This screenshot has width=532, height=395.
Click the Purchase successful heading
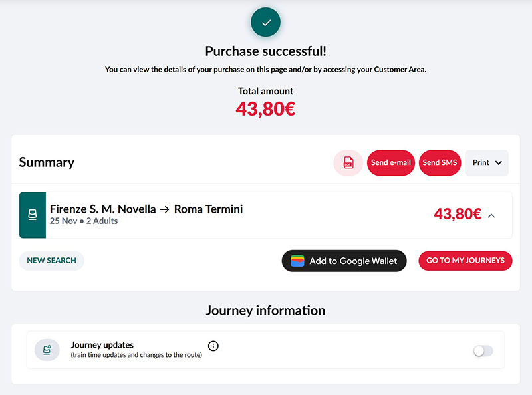point(265,51)
